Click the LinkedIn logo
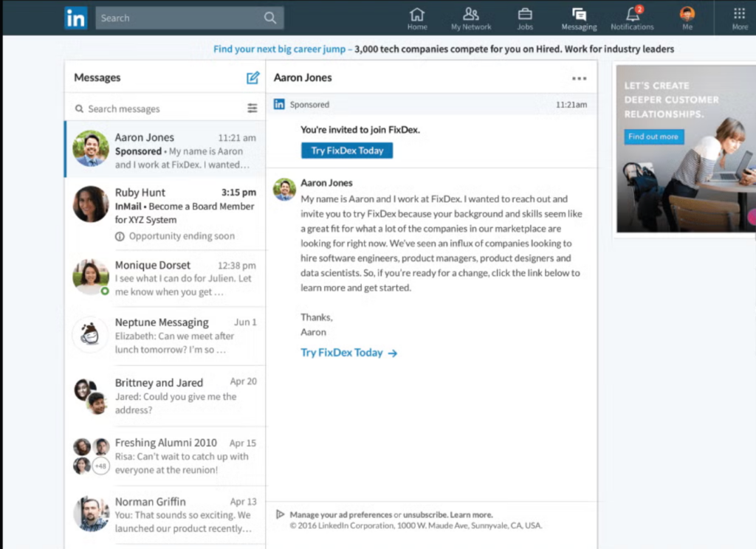 (x=76, y=18)
